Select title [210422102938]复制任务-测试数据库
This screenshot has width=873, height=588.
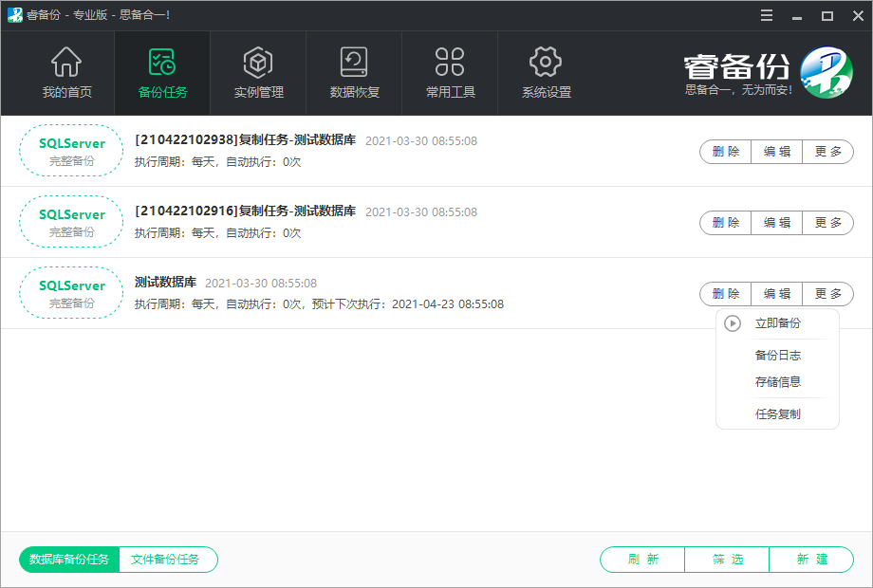[245, 140]
